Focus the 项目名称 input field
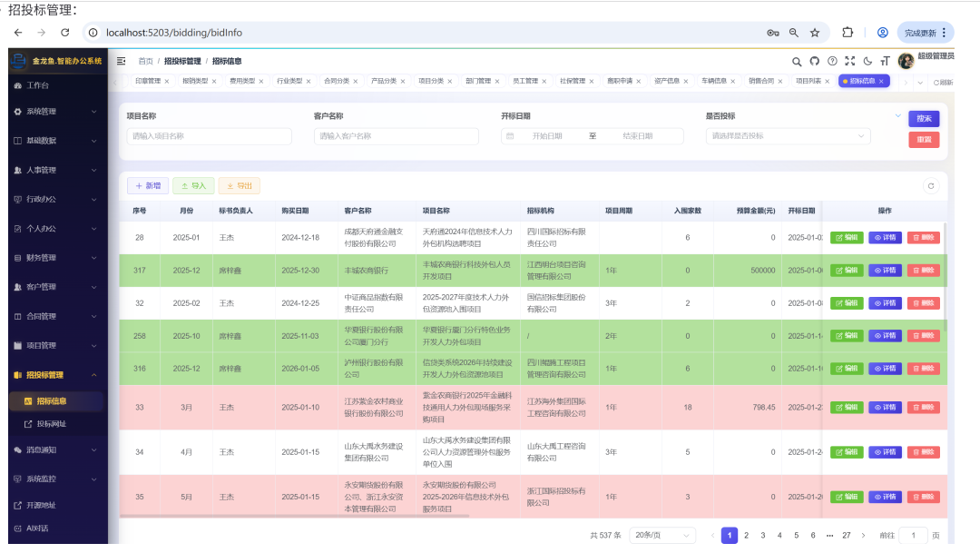The image size is (980, 553). (209, 135)
